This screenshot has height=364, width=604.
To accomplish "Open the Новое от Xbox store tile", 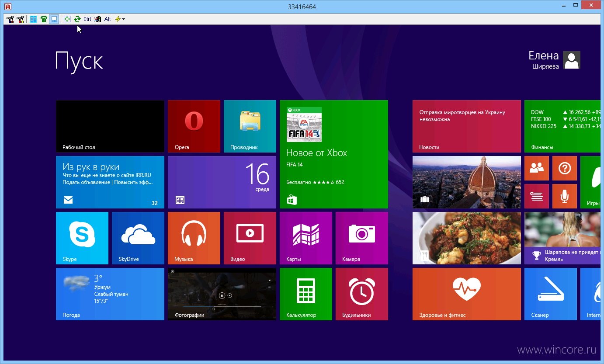I will point(334,154).
